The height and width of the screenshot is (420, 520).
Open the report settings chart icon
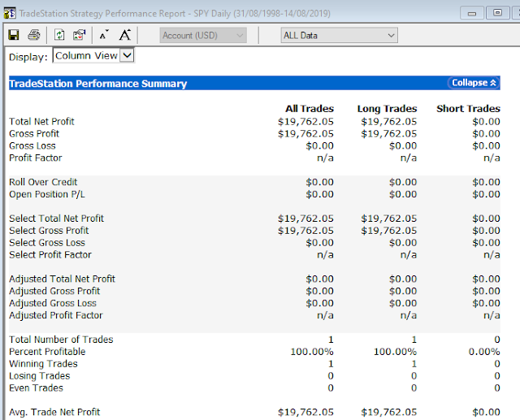[x=80, y=35]
